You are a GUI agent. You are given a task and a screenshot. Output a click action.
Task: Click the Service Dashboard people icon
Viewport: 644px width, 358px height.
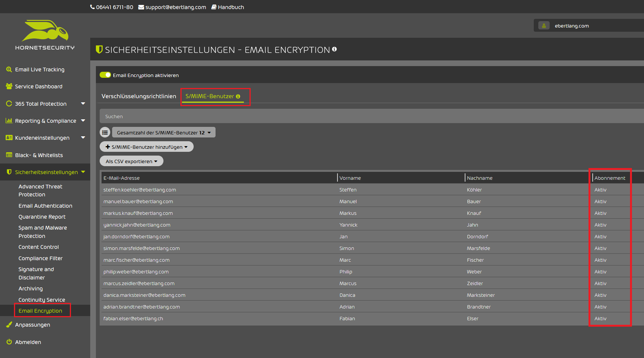pyautogui.click(x=9, y=86)
